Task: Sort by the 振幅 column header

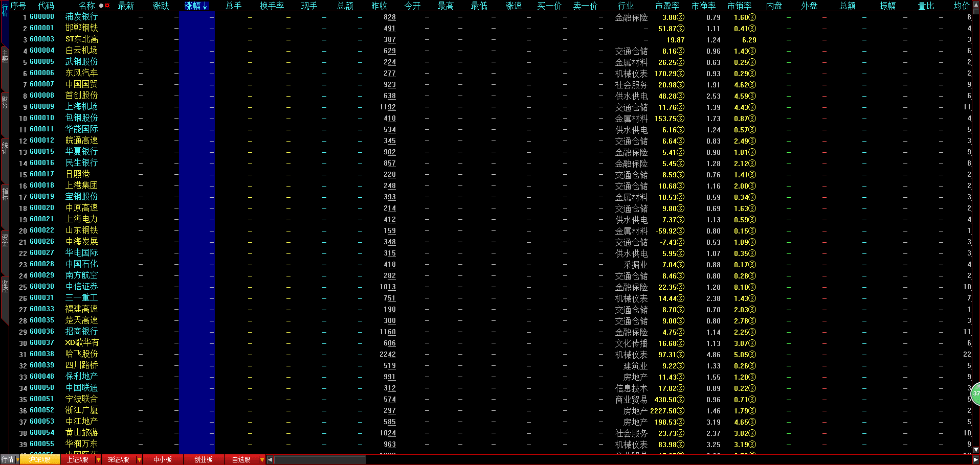Action: [x=887, y=6]
